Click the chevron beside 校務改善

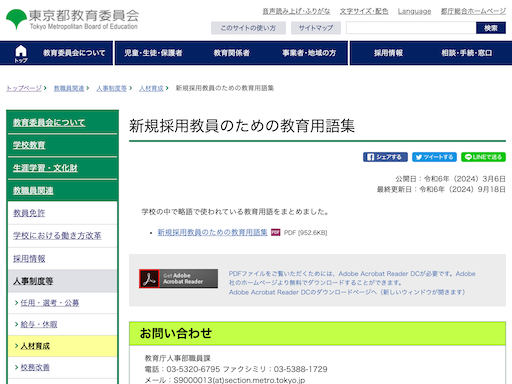16,367
